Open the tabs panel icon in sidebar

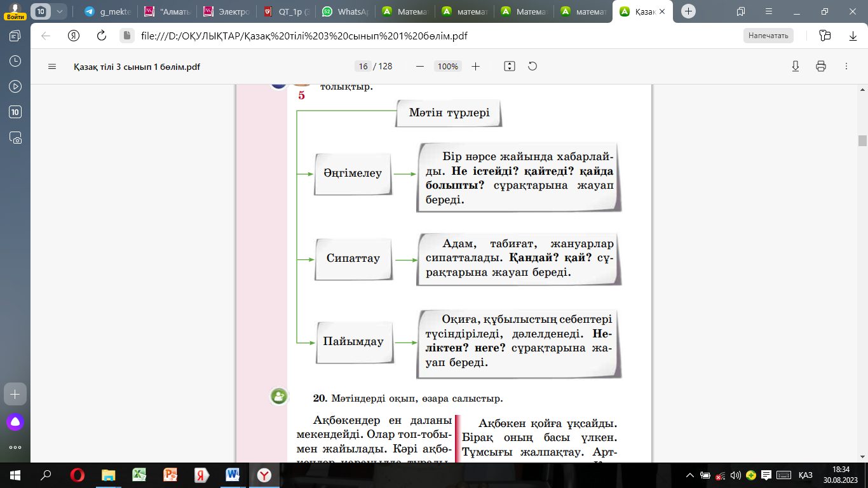point(15,36)
